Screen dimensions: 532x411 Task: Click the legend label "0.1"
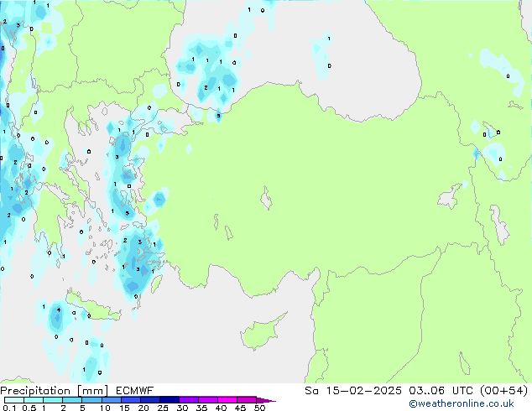tap(9, 408)
